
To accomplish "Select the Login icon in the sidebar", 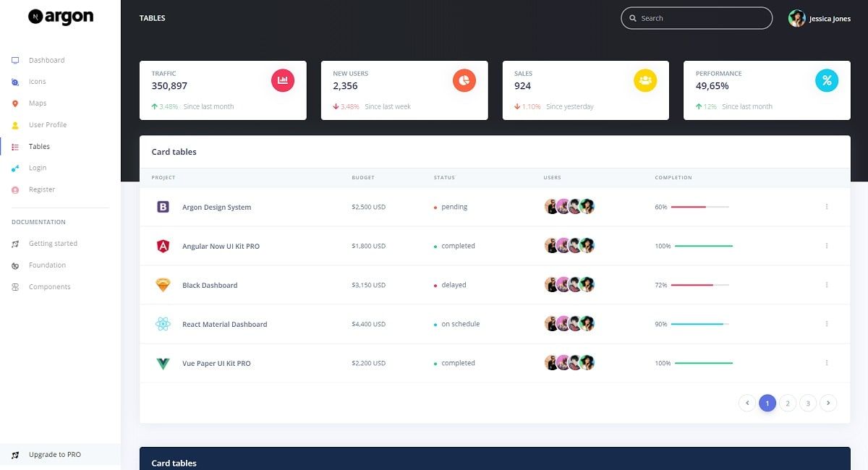I will (15, 168).
